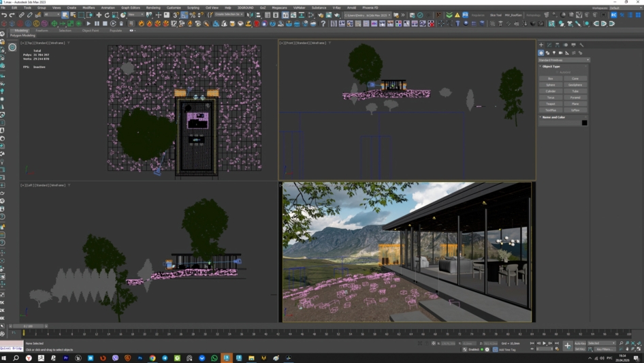Screen dimensions: 644x363
Task: Click the large plus Set Keys button
Action: tap(567, 346)
